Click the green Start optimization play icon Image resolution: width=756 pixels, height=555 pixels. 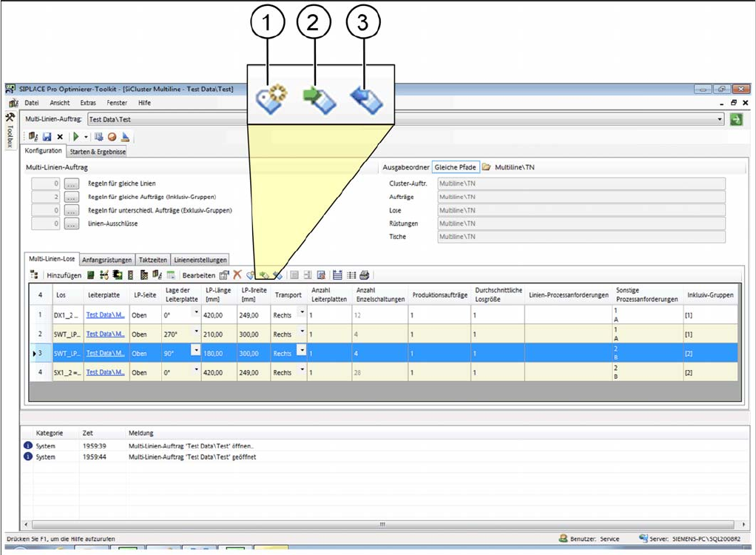click(75, 137)
